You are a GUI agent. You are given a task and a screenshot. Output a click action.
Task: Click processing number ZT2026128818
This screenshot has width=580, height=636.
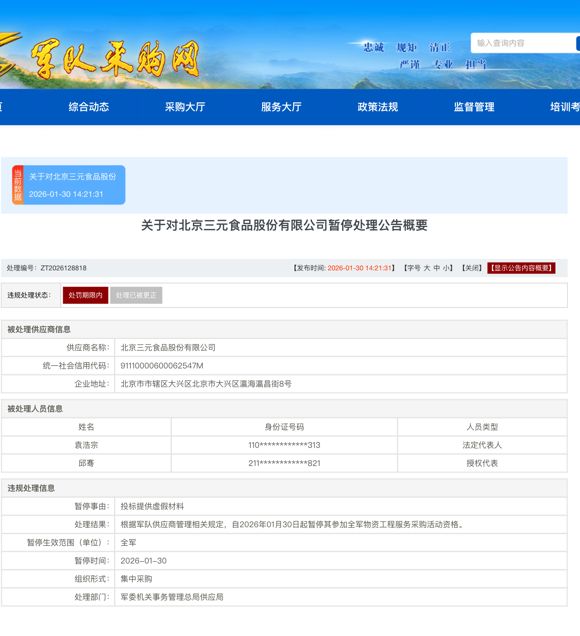coord(64,268)
